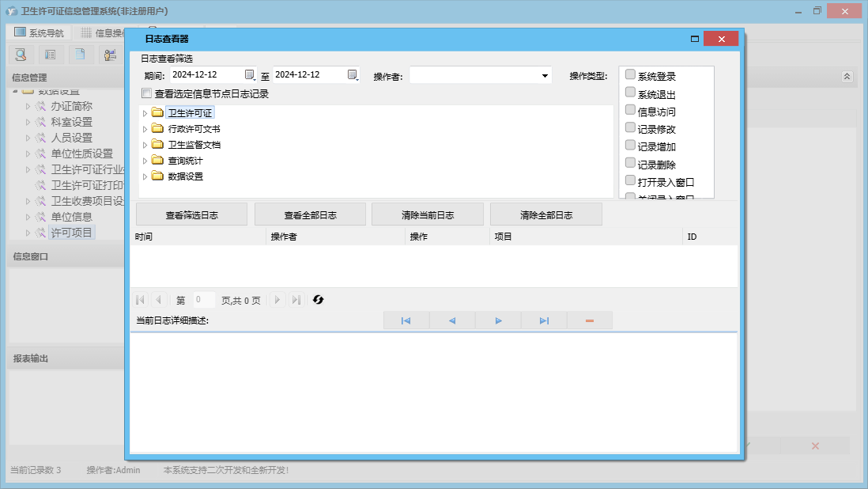The height and width of the screenshot is (489, 868).
Task: Go to next log page
Action: tap(277, 300)
